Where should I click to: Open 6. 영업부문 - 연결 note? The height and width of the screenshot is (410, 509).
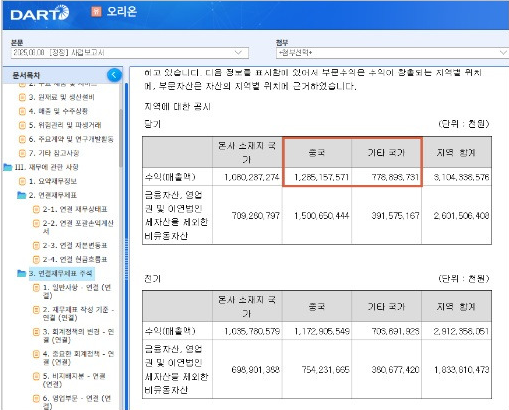tap(77, 402)
